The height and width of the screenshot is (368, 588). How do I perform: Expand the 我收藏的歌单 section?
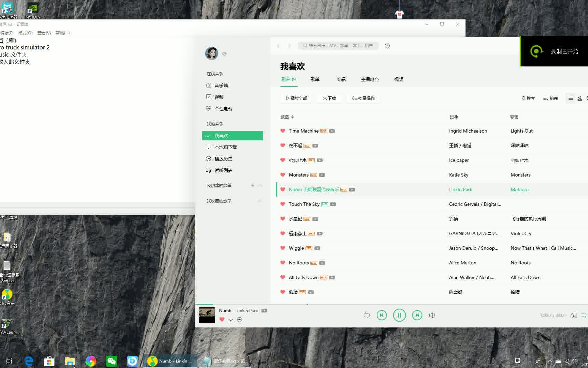pos(260,201)
